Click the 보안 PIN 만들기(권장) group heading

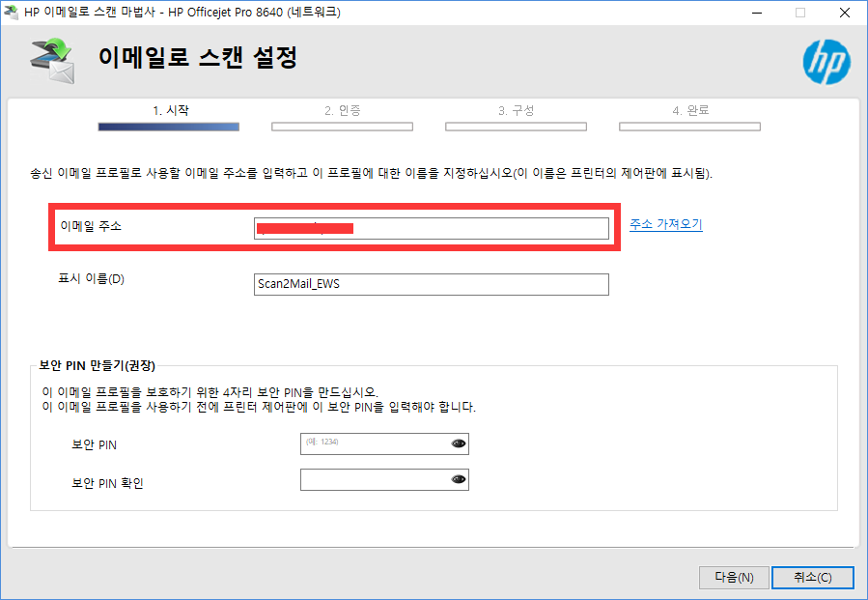[x=97, y=365]
